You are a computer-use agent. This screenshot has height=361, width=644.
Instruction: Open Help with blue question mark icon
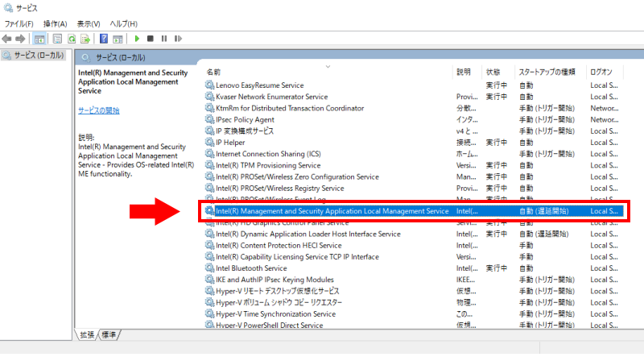pyautogui.click(x=104, y=38)
